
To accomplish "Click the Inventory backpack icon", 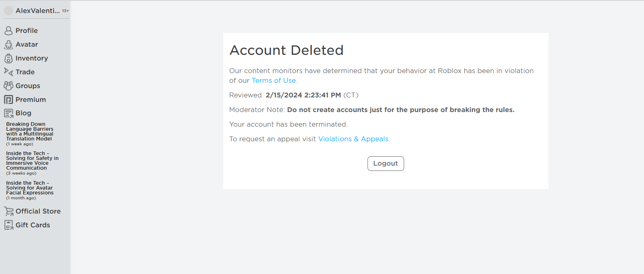I will (x=8, y=58).
